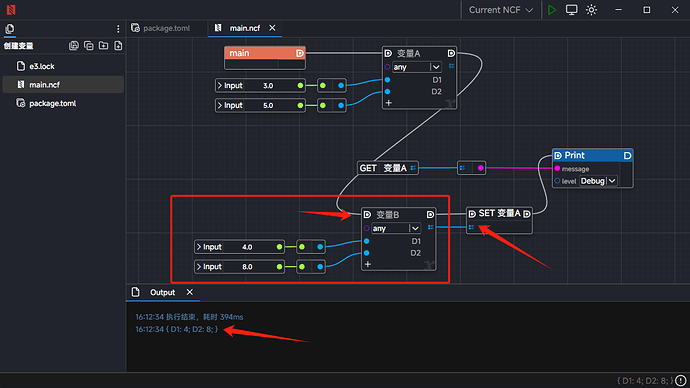Click the Print message input port

tap(557, 168)
